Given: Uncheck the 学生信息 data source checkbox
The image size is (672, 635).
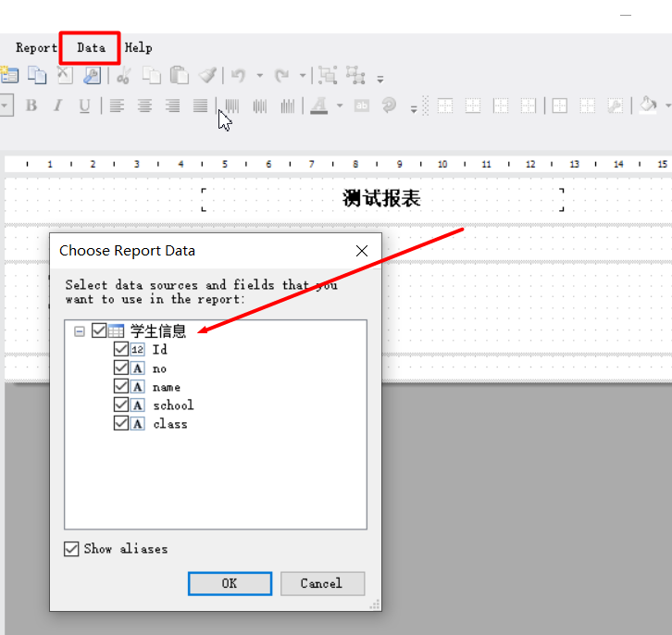Looking at the screenshot, I should (99, 331).
